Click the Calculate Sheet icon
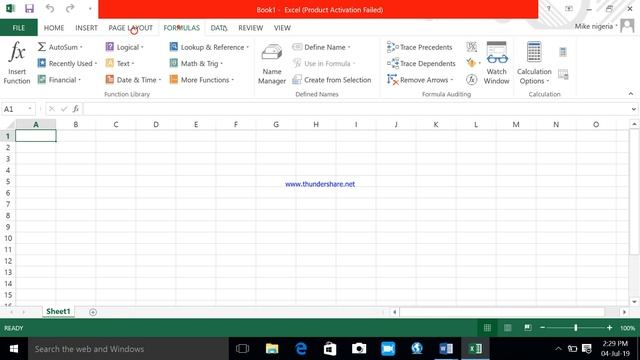Image resolution: width=640 pixels, height=360 pixels. 563,74
